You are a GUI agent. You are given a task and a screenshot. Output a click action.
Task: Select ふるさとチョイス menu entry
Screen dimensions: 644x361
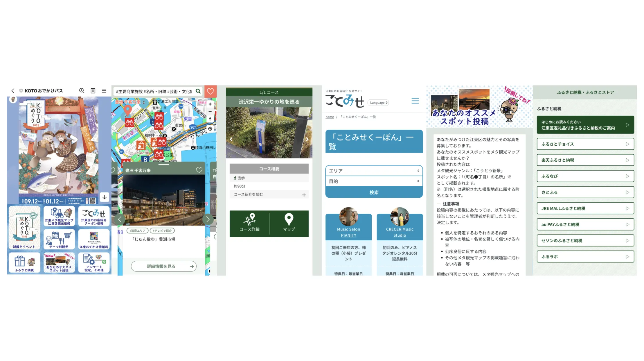coord(585,144)
